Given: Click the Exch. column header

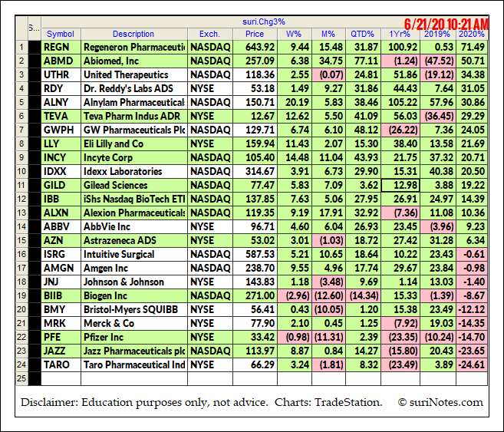Looking at the screenshot, I should [x=209, y=34].
